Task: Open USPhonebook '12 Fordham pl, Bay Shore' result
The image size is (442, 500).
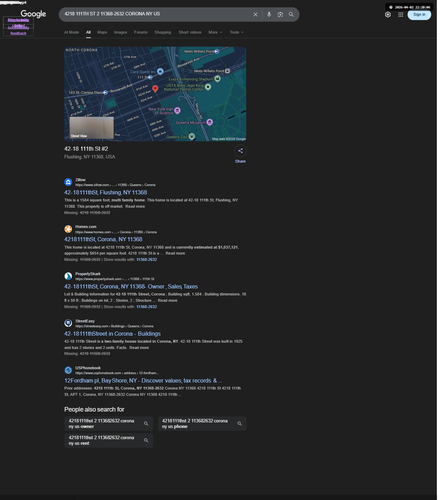Action: tap(143, 381)
